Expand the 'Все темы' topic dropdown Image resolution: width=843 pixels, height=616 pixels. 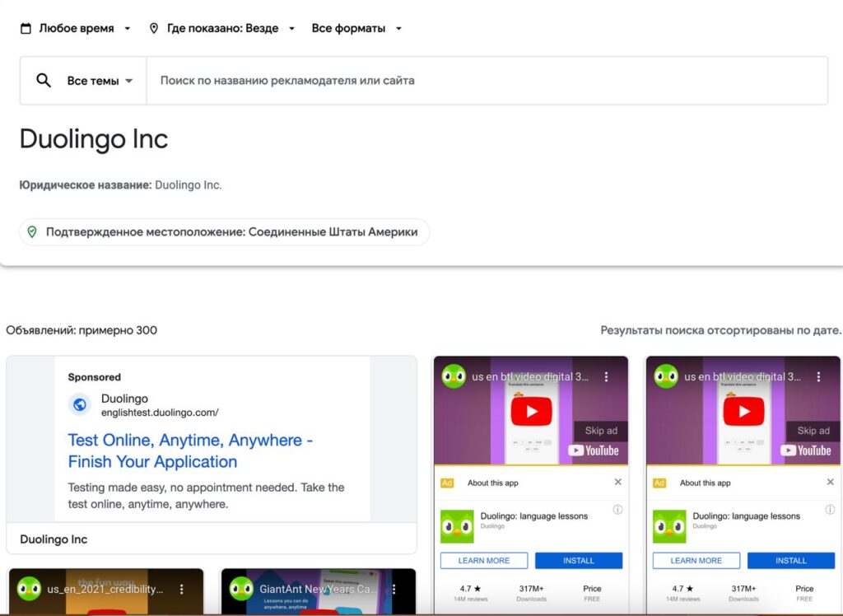point(100,81)
